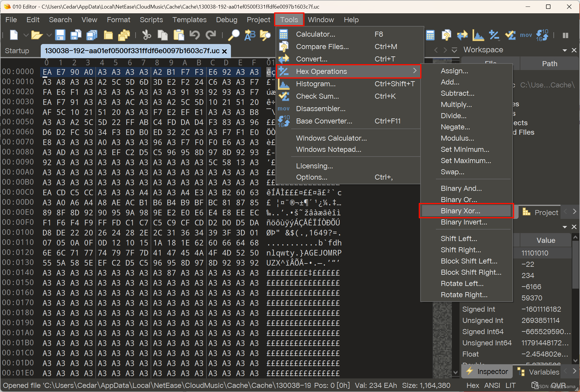Toggle OVR insert mode in status bar
580x392 pixels.
(558, 386)
